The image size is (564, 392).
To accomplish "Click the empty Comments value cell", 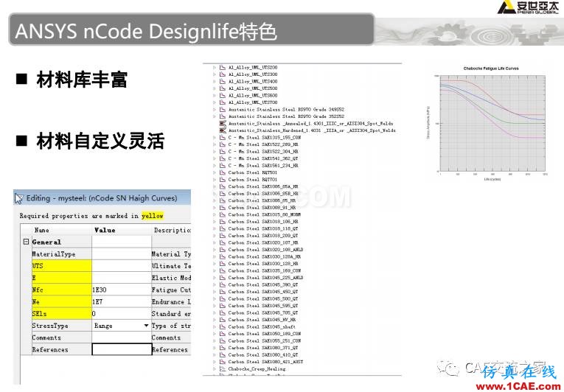I will point(122,337).
